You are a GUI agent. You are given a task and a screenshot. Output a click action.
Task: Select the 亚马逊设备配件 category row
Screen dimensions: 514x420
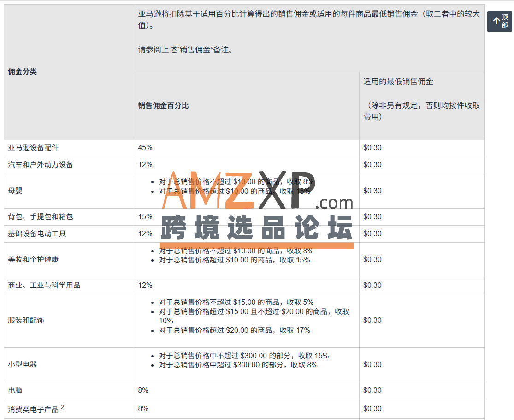point(33,148)
